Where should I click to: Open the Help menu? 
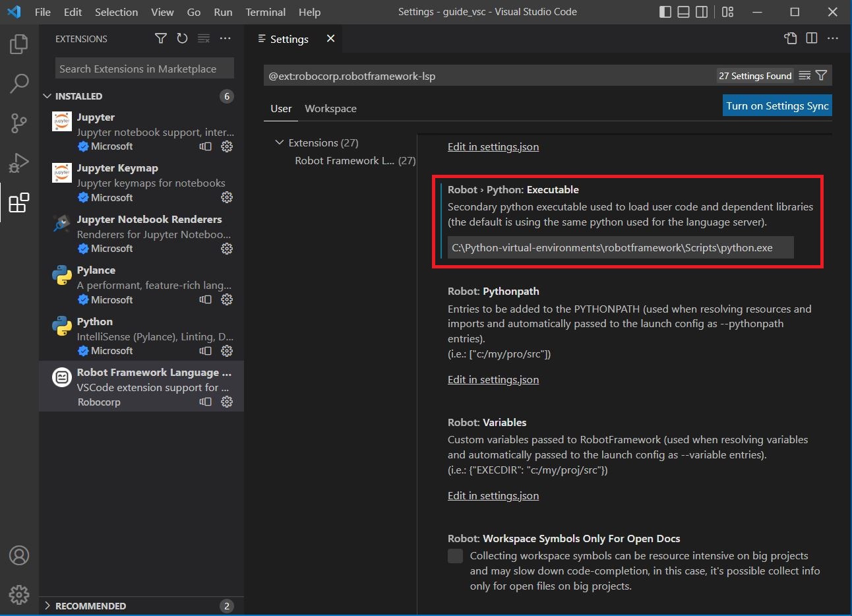pos(309,12)
